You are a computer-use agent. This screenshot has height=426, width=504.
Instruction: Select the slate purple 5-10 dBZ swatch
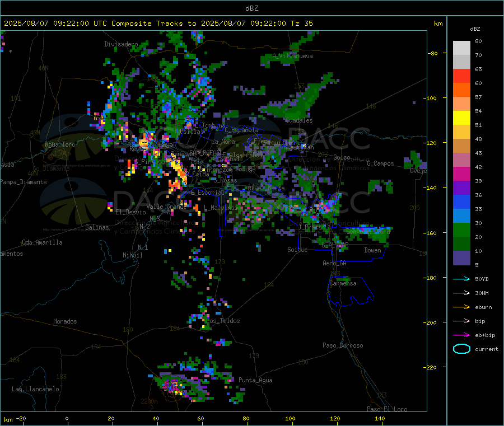461,258
